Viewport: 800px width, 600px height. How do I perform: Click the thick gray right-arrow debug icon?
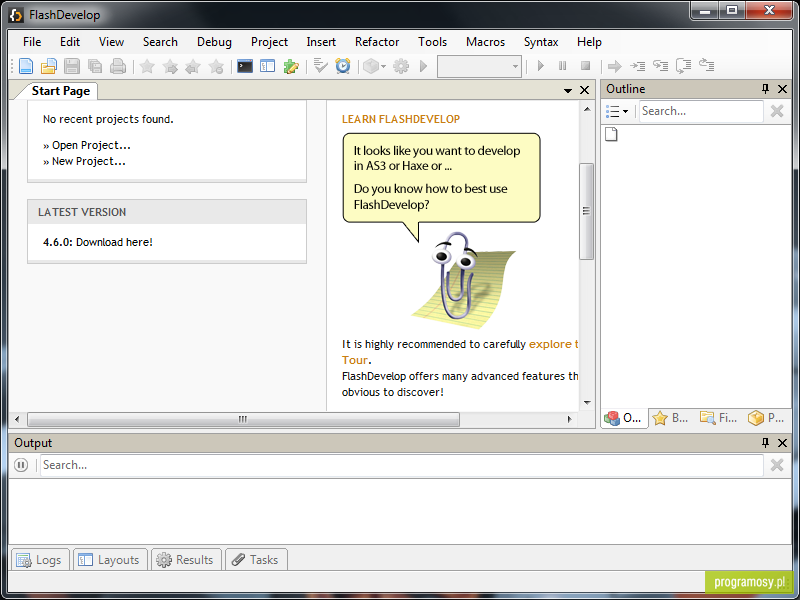click(615, 66)
